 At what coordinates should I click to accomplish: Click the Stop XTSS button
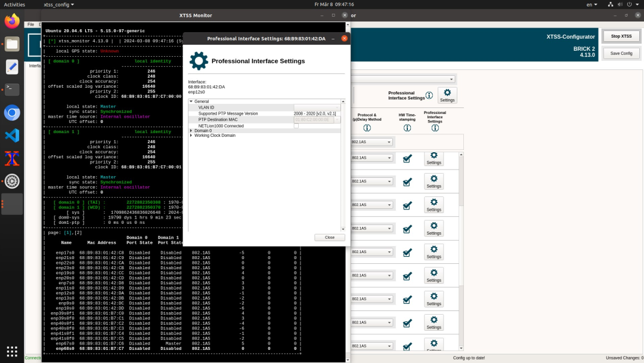(621, 36)
